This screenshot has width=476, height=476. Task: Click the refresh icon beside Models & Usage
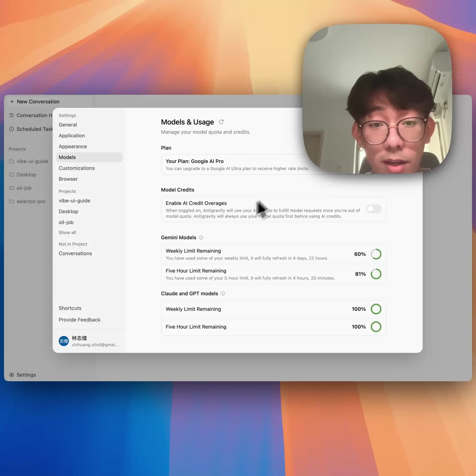[221, 122]
